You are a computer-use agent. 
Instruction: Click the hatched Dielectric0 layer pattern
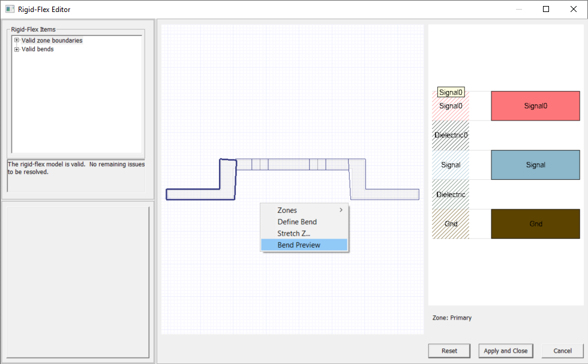(x=450, y=135)
